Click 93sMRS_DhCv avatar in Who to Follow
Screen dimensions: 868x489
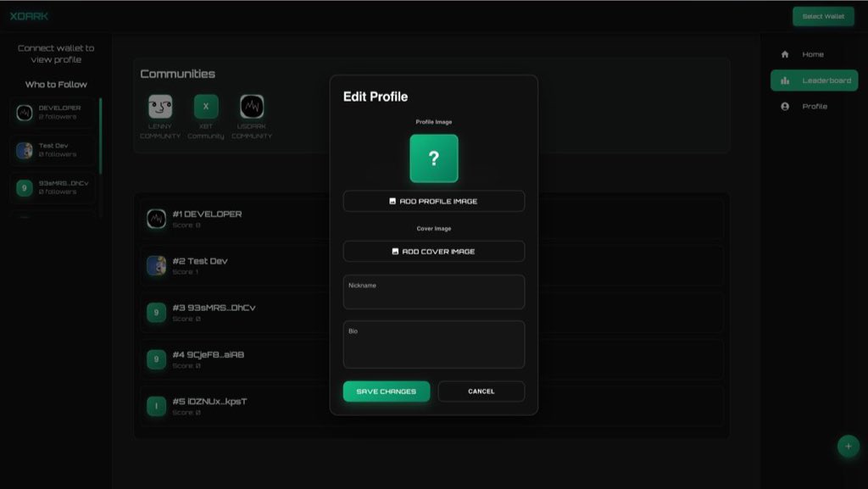(x=25, y=188)
